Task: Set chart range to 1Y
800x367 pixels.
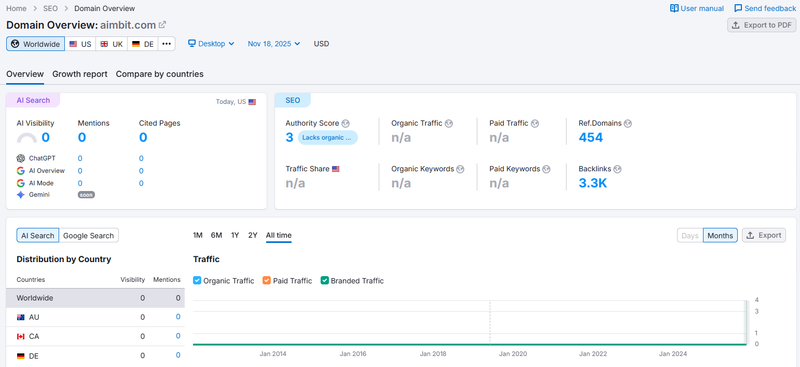Action: [235, 235]
